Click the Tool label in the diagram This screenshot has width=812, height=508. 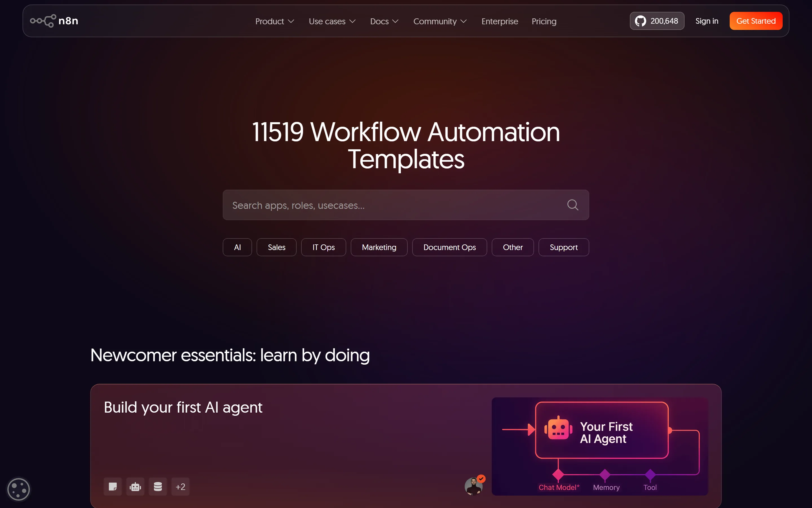pyautogui.click(x=650, y=487)
